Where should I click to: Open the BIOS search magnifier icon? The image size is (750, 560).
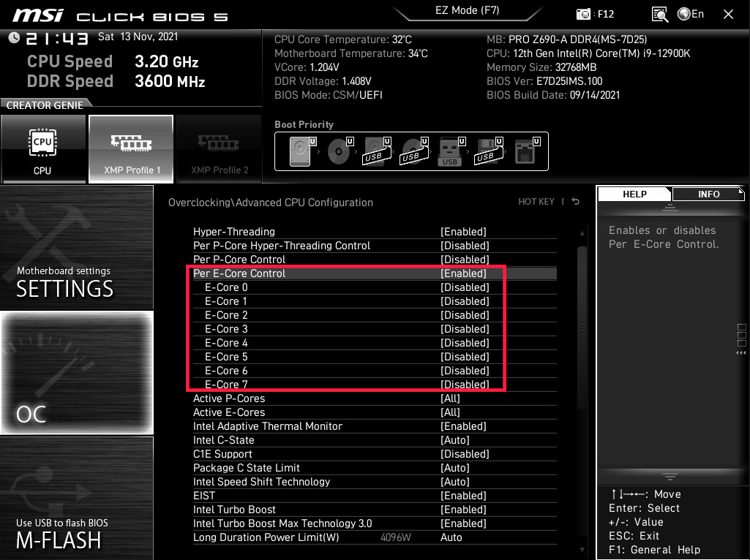point(659,14)
